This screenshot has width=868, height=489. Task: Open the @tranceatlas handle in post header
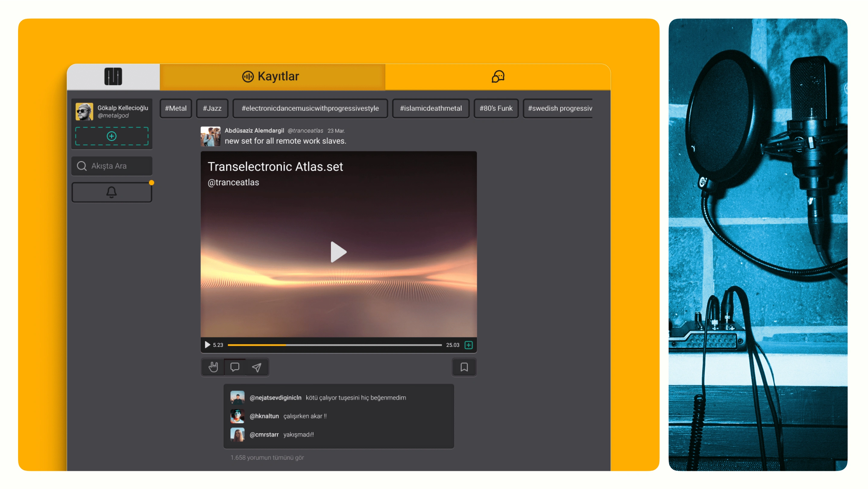pos(305,131)
